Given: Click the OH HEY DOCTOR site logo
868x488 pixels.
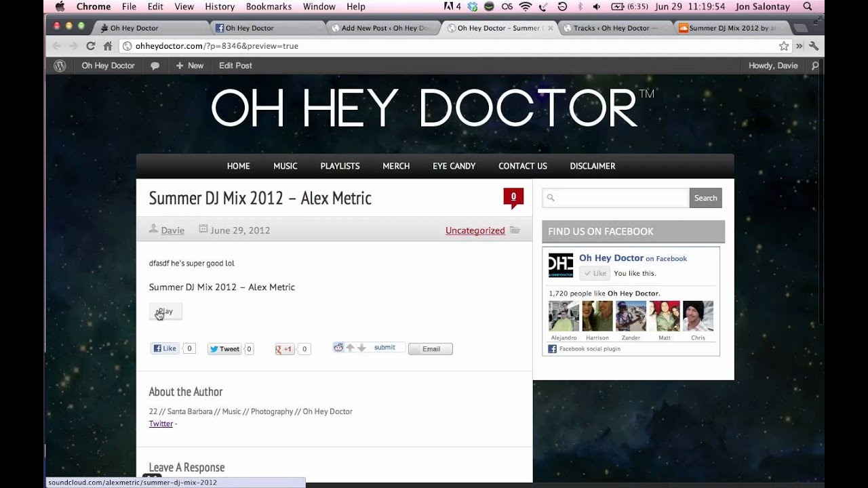Looking at the screenshot, I should (433, 108).
